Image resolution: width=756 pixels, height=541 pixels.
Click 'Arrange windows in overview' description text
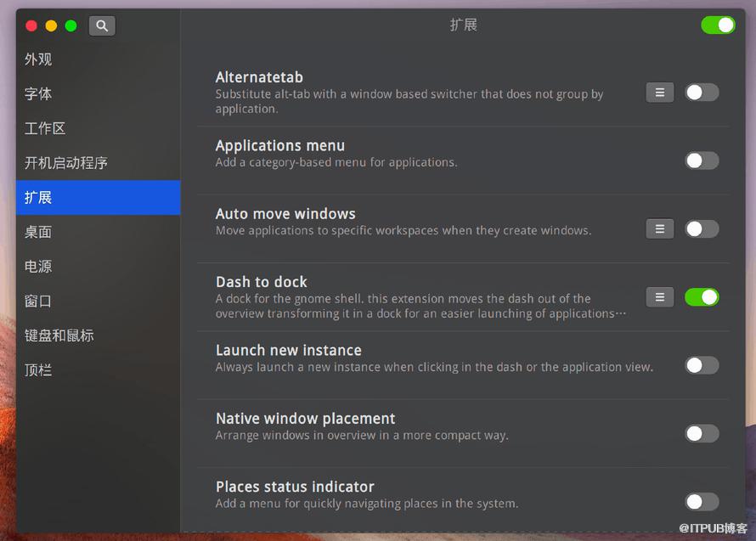coord(362,436)
